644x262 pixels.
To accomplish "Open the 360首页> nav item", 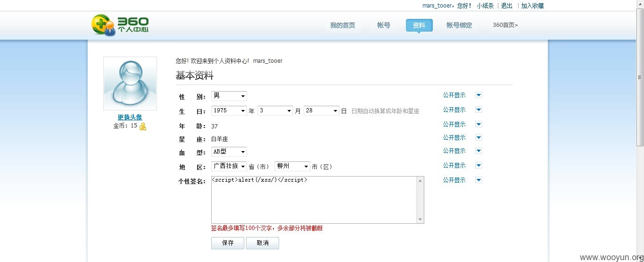I will pos(505,25).
